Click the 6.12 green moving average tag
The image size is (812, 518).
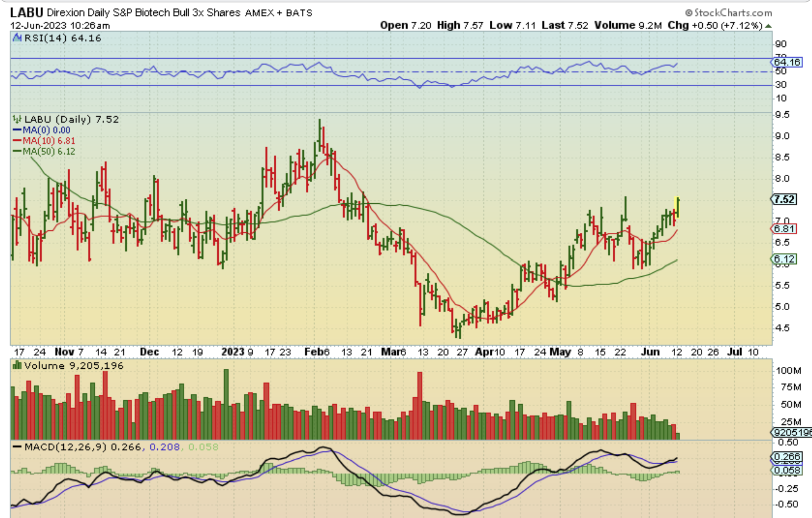[784, 259]
